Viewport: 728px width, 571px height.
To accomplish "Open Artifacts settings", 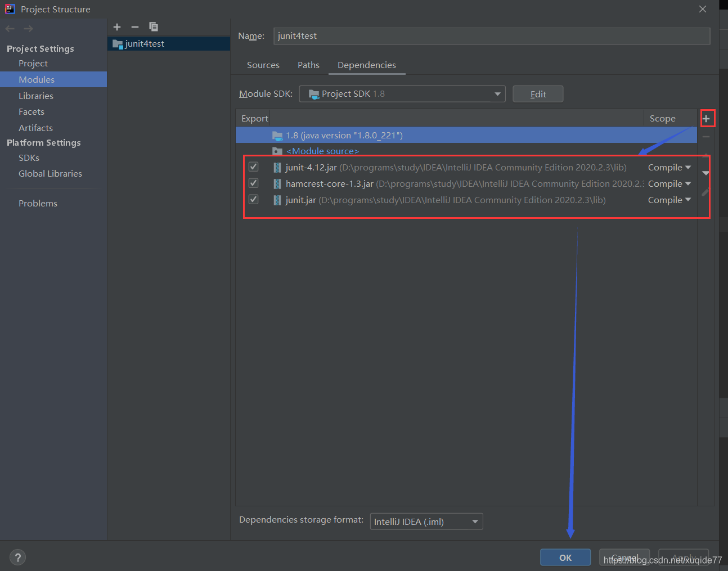I will click(35, 128).
